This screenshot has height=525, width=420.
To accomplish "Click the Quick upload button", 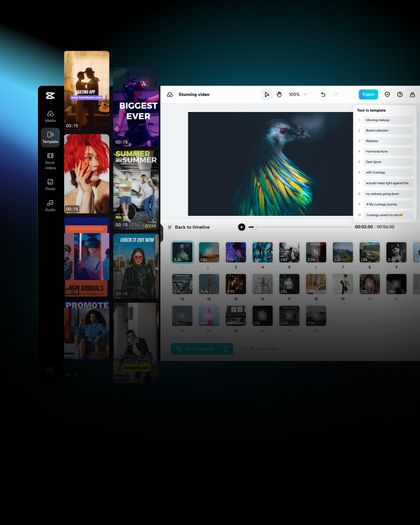I will pos(202,349).
